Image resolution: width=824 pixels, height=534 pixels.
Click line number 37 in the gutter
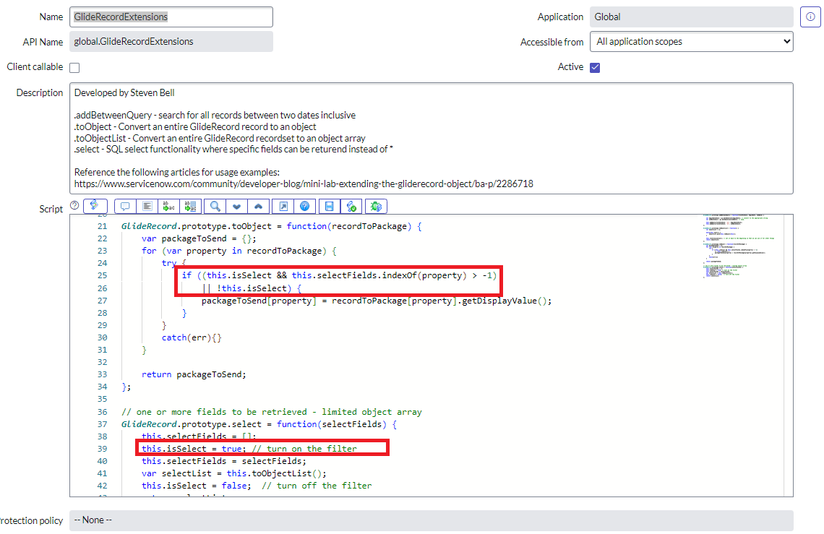102,424
